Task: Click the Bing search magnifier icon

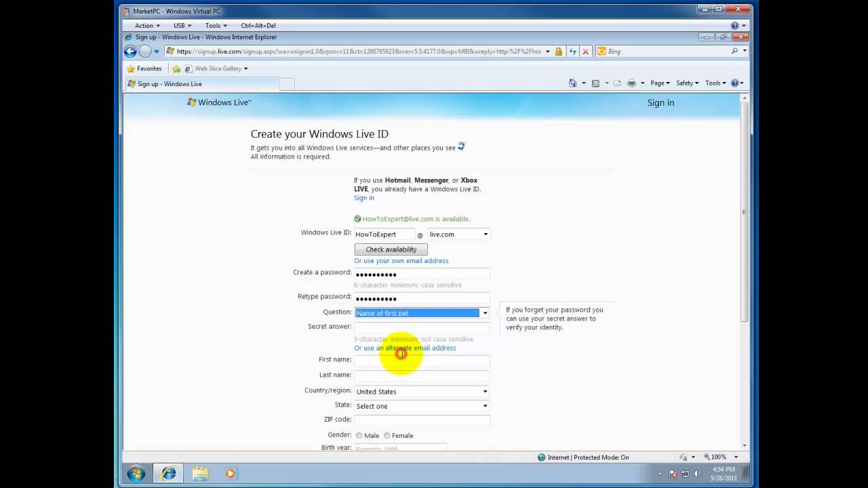Action: tap(734, 51)
